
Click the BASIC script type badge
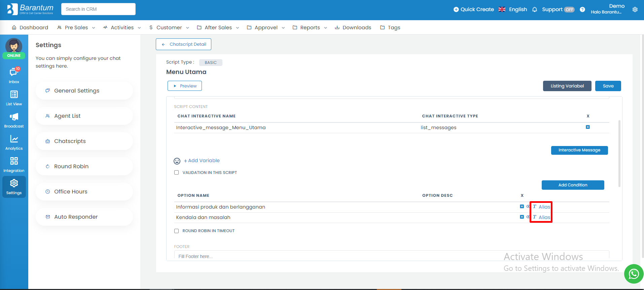coord(211,63)
